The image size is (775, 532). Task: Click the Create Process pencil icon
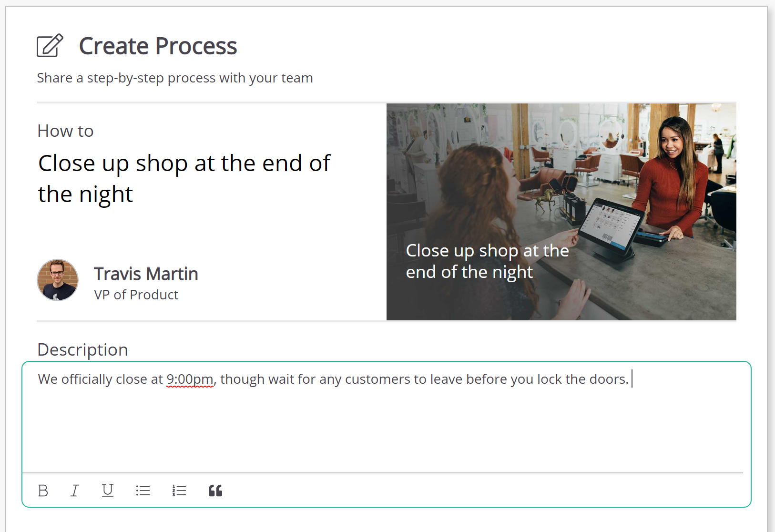[50, 46]
